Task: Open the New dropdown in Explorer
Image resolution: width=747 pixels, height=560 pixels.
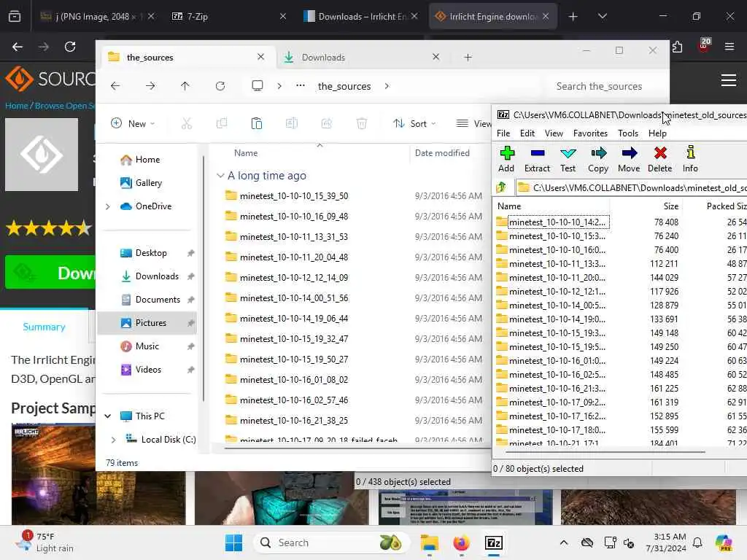Action: pyautogui.click(x=133, y=124)
